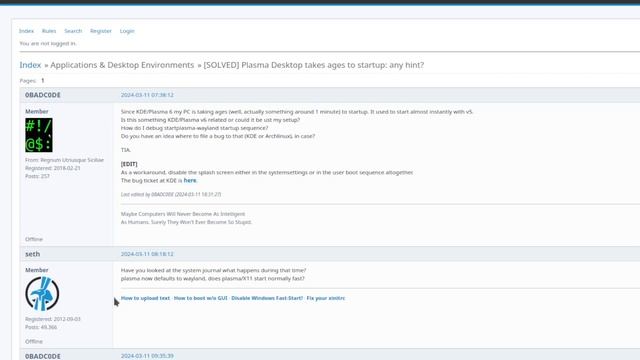The height and width of the screenshot is (360, 640).
Task: Click the 'You are not logged in.' notice
Action: (x=48, y=43)
